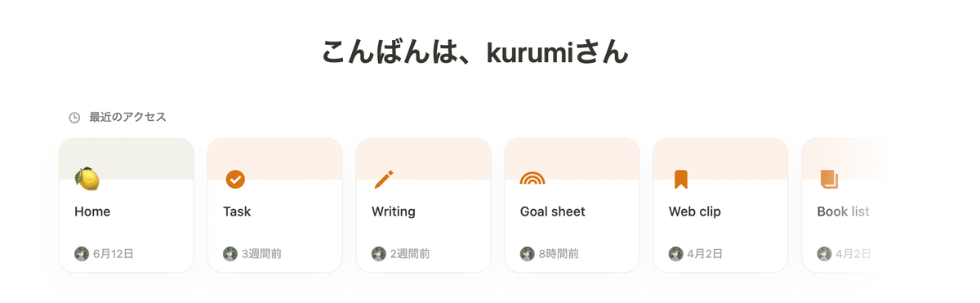Click the orange checkmark Task icon
980x303 pixels.
point(235,179)
